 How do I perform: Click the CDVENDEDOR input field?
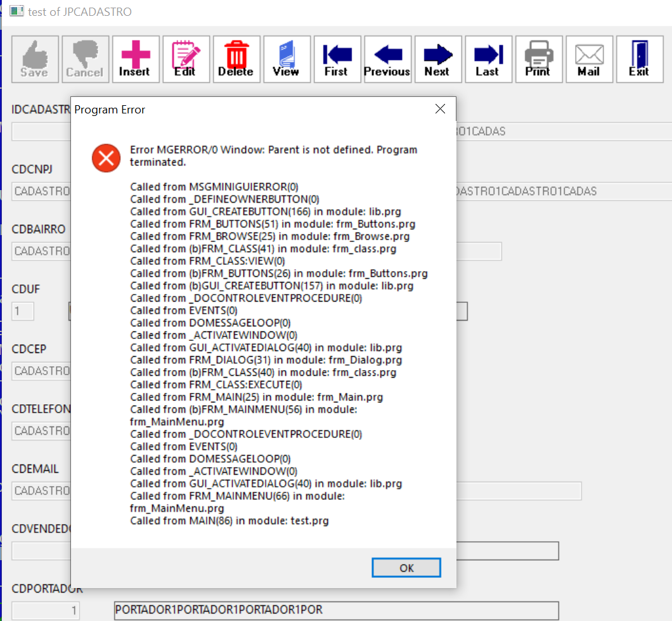41,551
